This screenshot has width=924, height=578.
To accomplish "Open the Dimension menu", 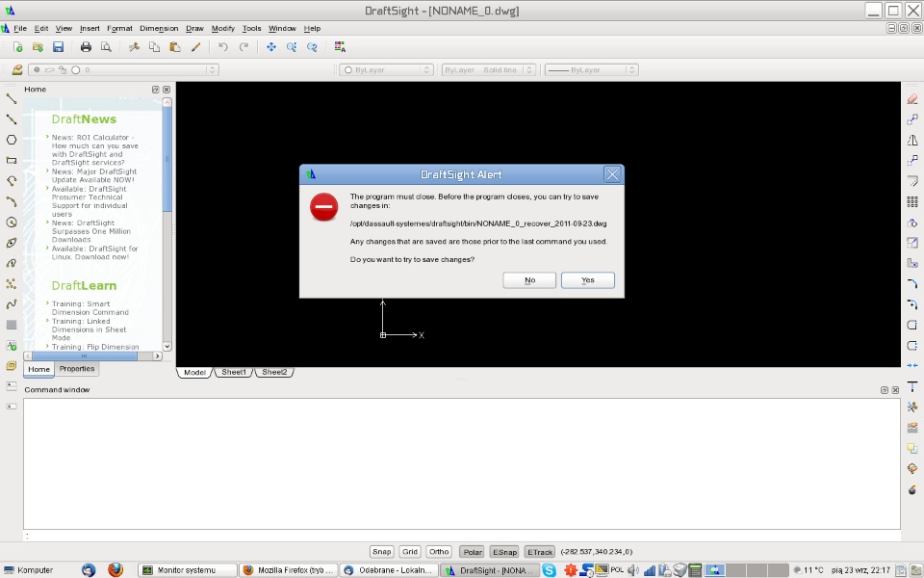I will click(x=159, y=28).
